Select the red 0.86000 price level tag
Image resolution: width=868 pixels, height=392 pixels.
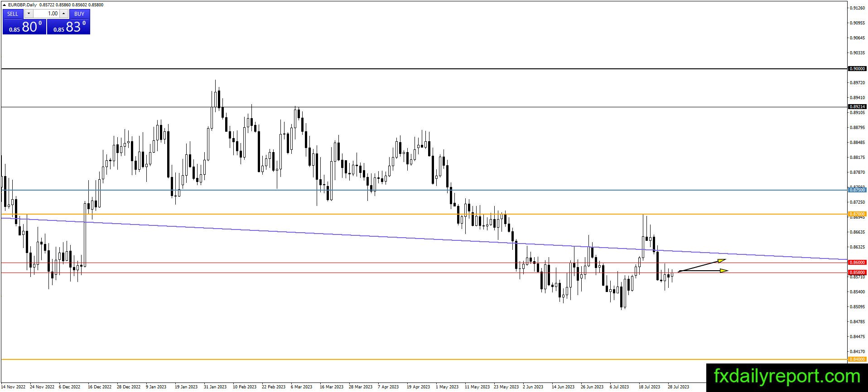click(857, 263)
